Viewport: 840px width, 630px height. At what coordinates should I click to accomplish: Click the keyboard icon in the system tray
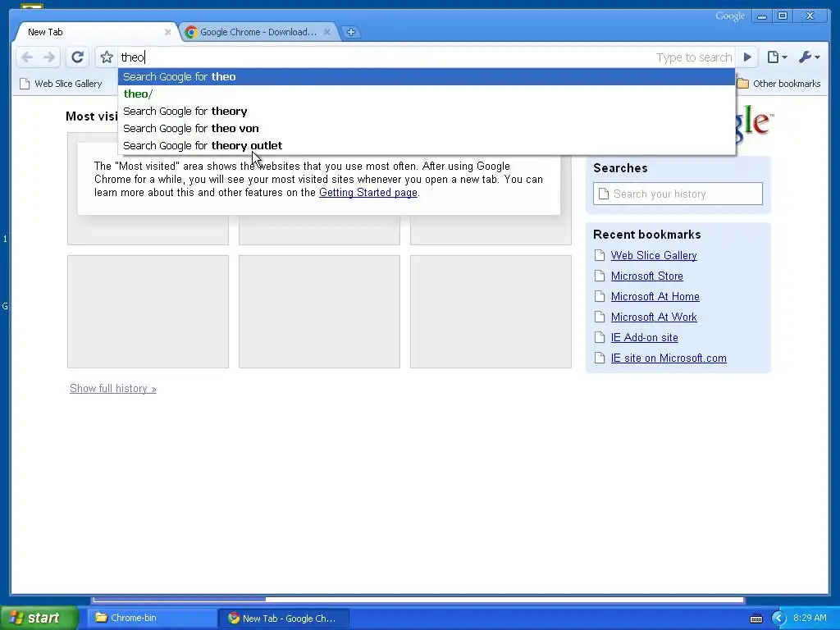tap(756, 619)
